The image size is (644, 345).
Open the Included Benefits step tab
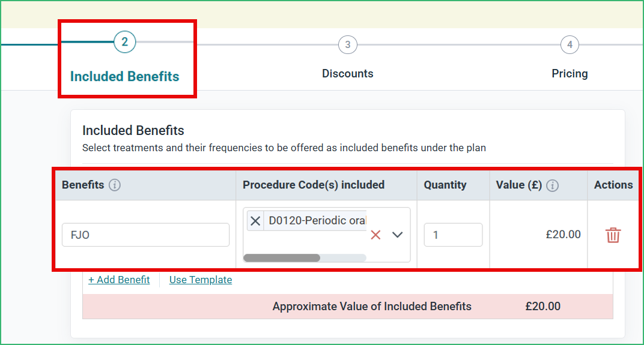tap(124, 76)
